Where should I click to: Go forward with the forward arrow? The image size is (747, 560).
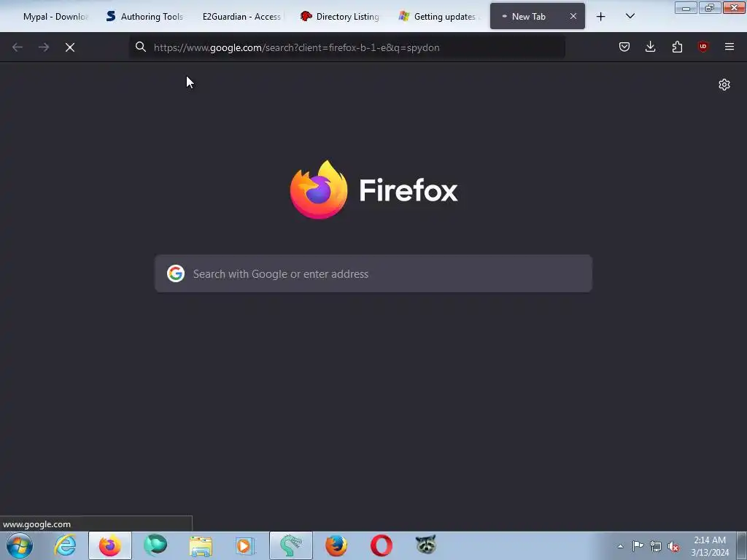pos(44,47)
